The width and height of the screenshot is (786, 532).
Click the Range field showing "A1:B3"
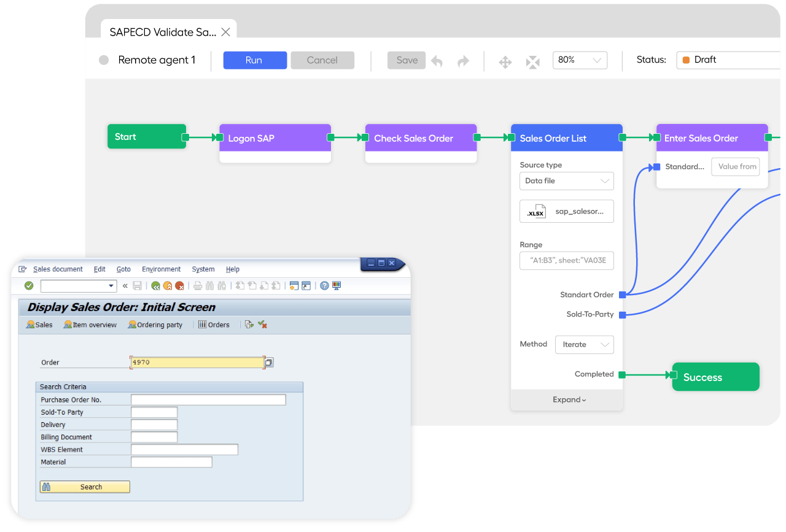(566, 260)
